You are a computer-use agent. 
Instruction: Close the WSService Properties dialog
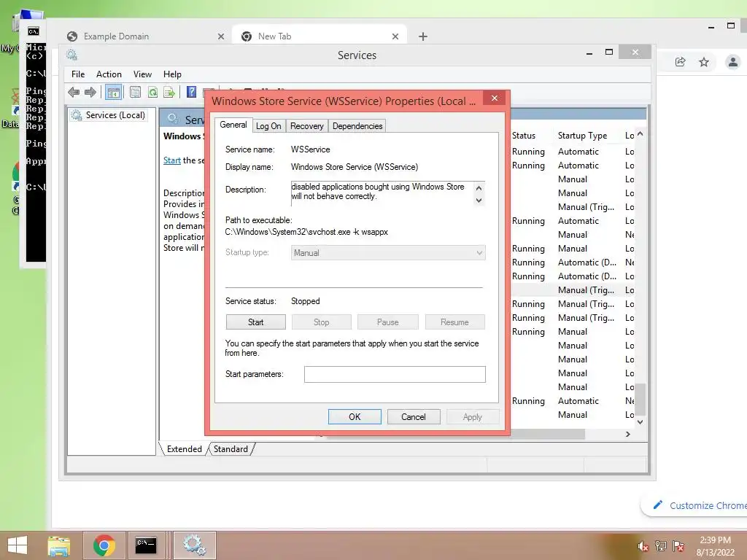point(495,98)
